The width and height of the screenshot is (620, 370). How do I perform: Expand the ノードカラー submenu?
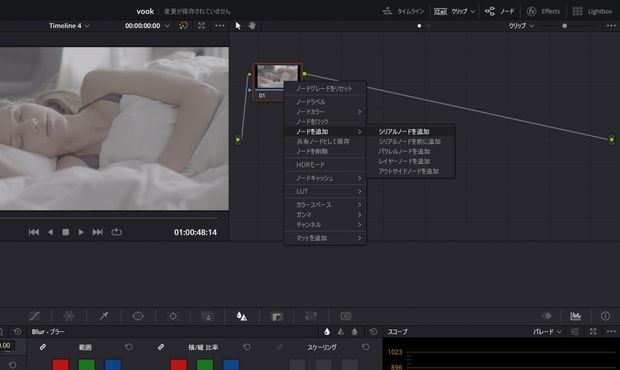[x=325, y=112]
